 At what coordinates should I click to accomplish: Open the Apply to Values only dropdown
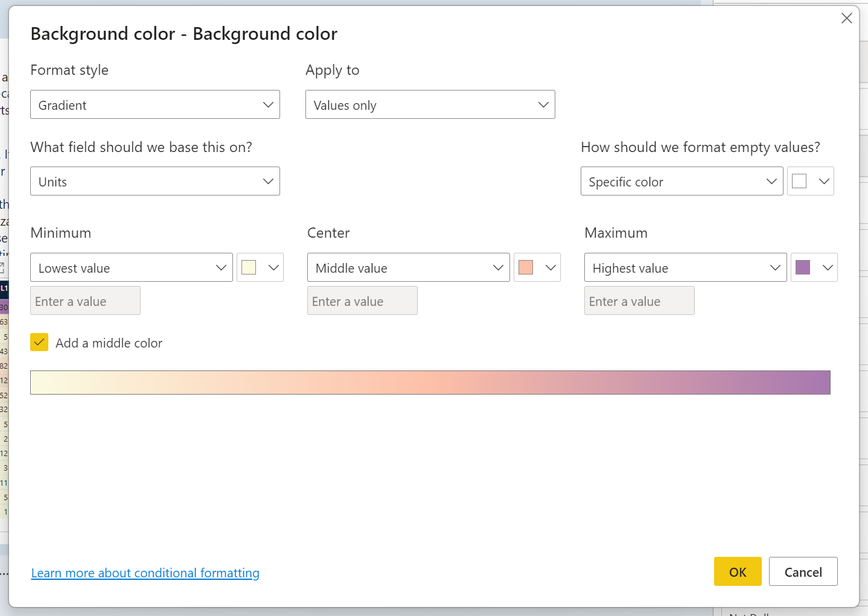430,104
